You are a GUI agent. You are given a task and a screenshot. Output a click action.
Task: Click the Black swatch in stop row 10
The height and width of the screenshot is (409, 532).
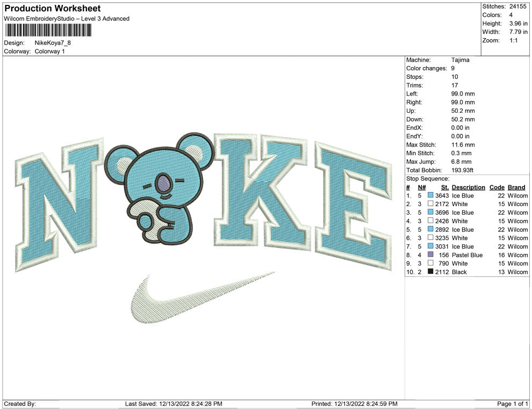[x=430, y=272]
